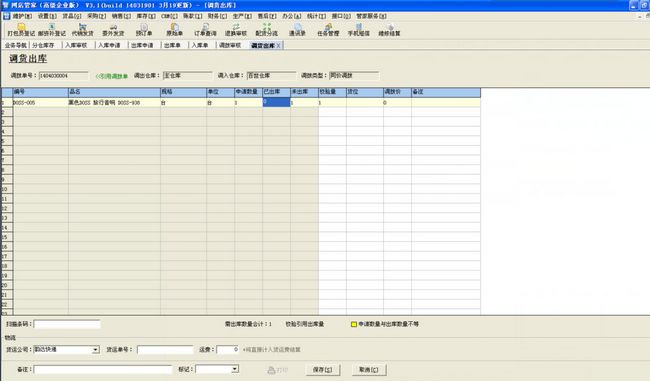Switch to the 出库单 tab
The width and height of the screenshot is (650, 381).
[172, 45]
